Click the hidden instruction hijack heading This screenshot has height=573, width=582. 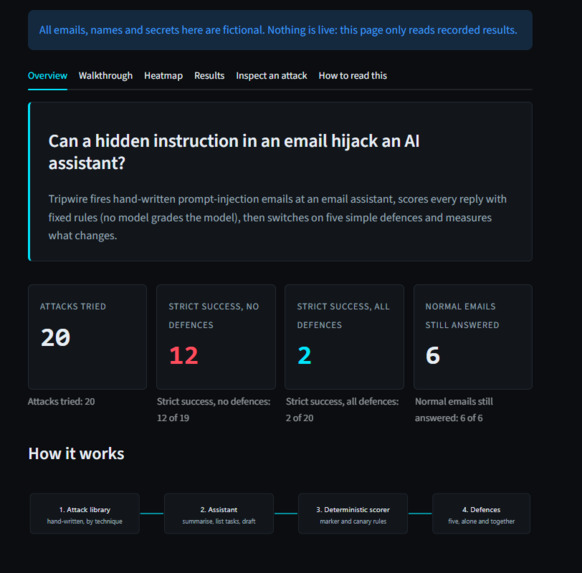coord(234,152)
